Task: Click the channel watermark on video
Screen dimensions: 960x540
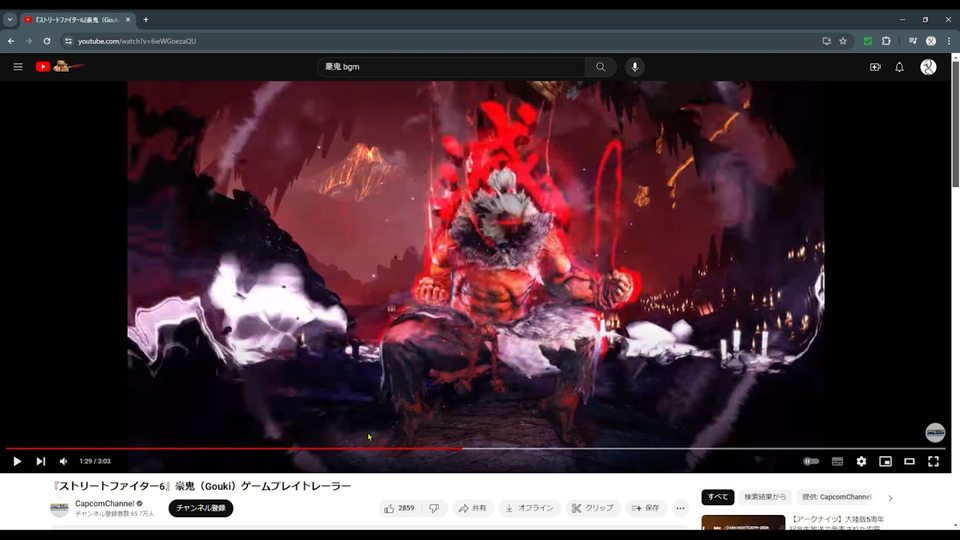Action: [x=934, y=432]
